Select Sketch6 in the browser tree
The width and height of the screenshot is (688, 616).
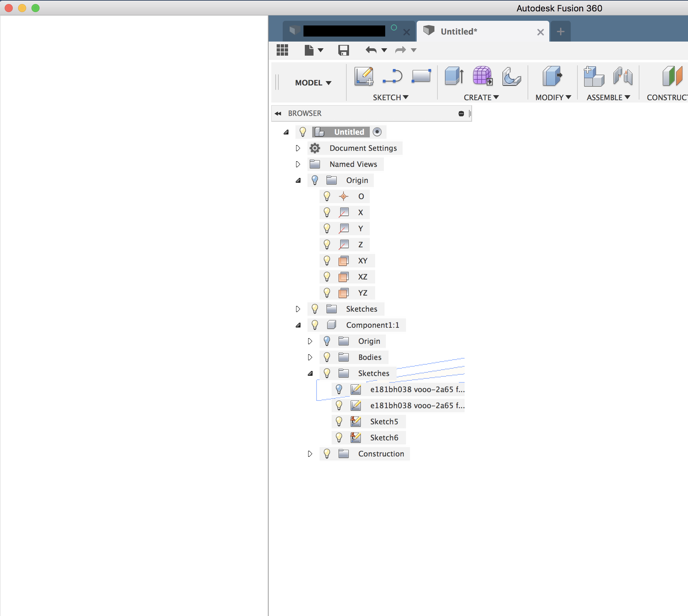(384, 438)
